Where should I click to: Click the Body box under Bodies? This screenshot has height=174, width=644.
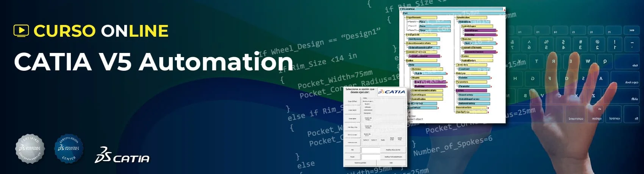tap(424, 65)
